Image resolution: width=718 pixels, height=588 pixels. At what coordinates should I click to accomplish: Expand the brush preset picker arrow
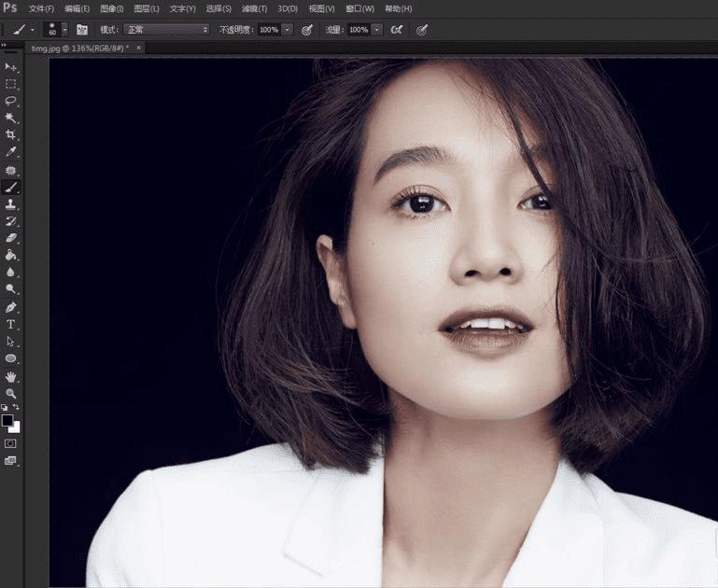click(64, 30)
